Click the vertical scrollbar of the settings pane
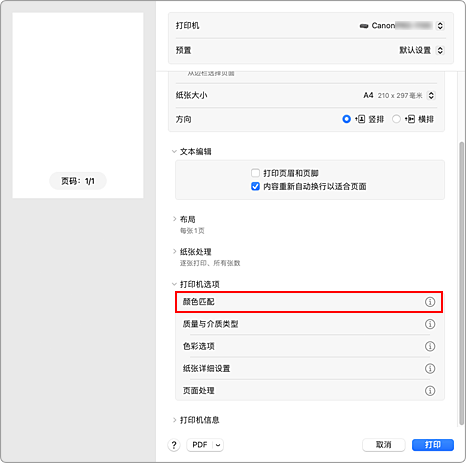The image size is (467, 463). pos(461,283)
